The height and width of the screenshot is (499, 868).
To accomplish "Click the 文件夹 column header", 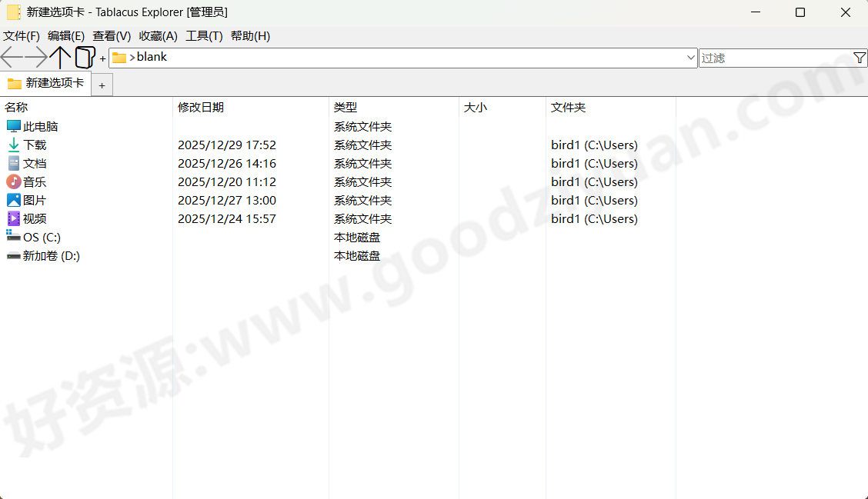I will coord(568,107).
